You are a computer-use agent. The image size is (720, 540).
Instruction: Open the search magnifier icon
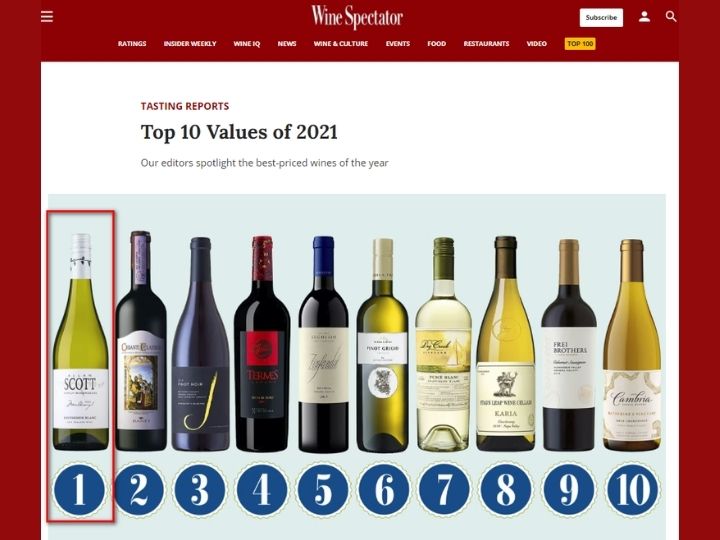670,17
